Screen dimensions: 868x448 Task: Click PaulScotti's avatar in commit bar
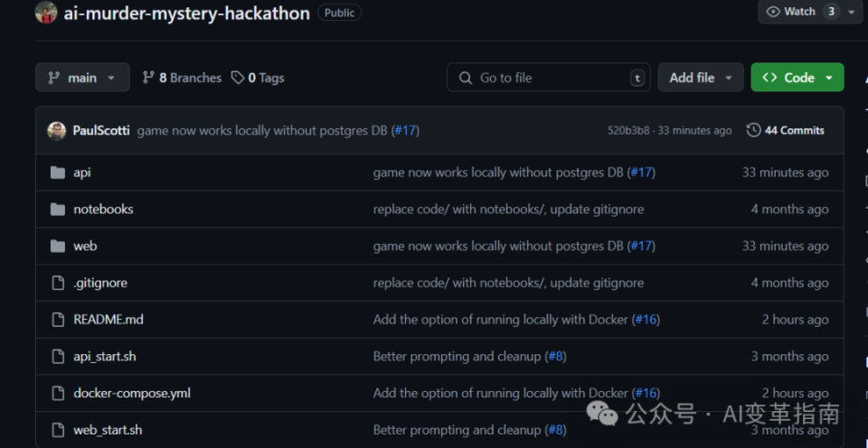tap(56, 130)
